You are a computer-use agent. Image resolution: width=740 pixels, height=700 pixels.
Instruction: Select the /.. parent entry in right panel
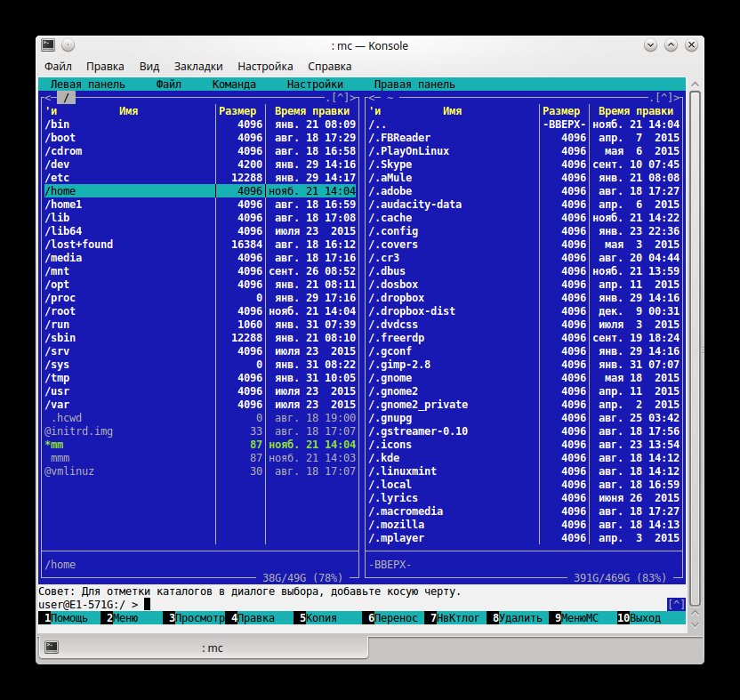(x=524, y=125)
